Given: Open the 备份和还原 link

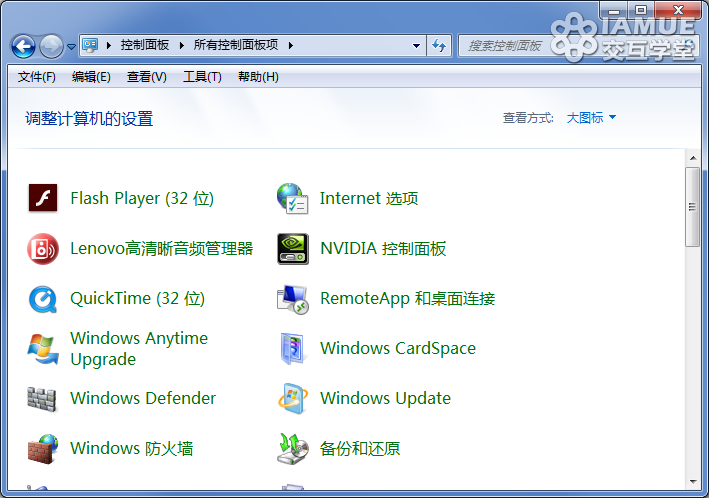Looking at the screenshot, I should 360,448.
